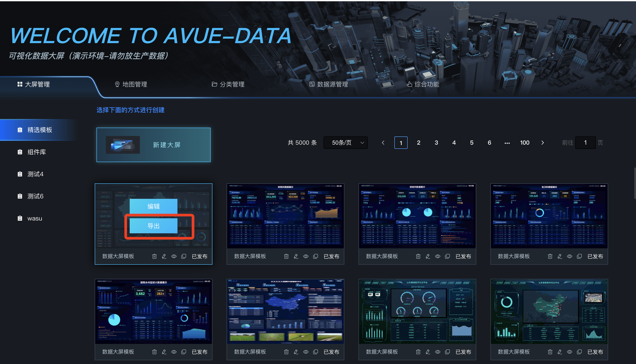Screen dimensions: 636x364
Task: Go to page 6
Action: click(x=490, y=142)
